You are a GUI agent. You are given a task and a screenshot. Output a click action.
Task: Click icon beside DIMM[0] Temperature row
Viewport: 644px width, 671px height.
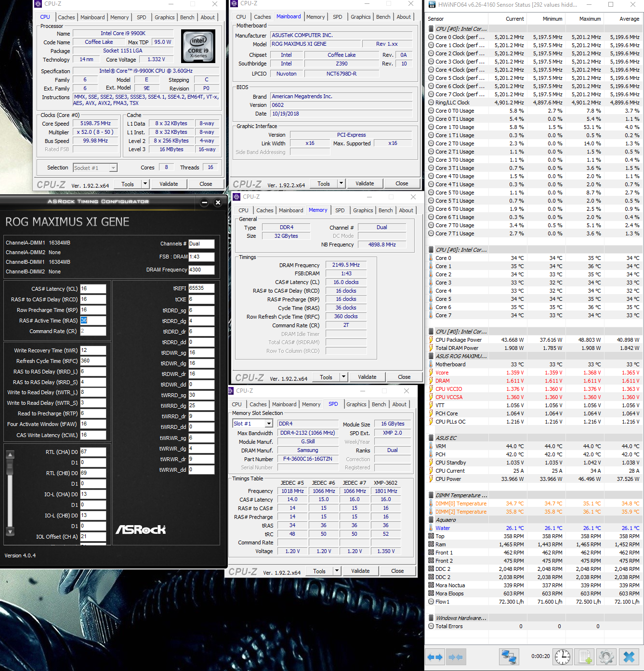(x=431, y=503)
